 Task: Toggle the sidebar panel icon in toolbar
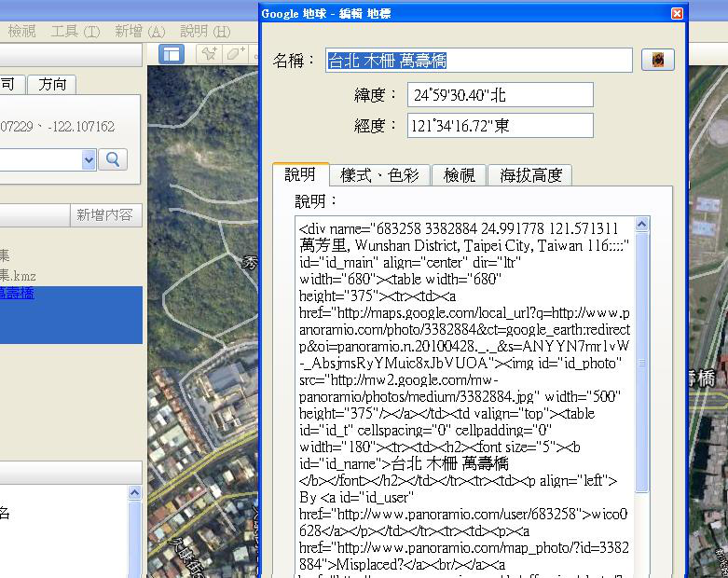(x=172, y=54)
